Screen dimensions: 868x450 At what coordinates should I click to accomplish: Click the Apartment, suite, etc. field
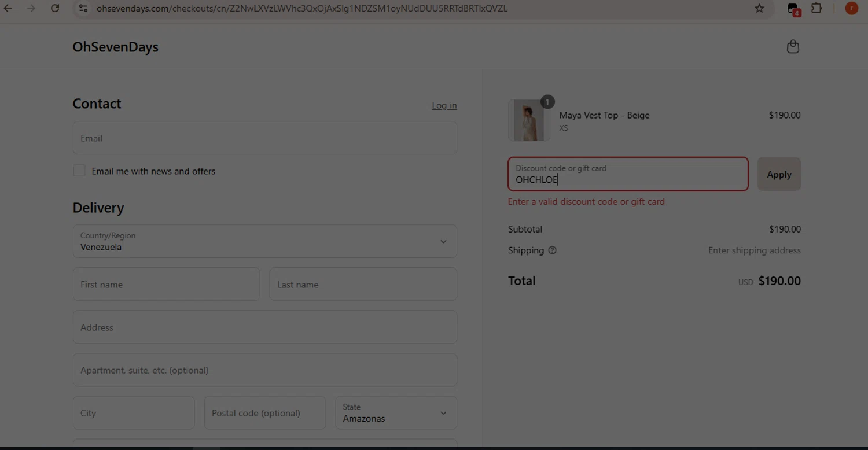tap(264, 370)
